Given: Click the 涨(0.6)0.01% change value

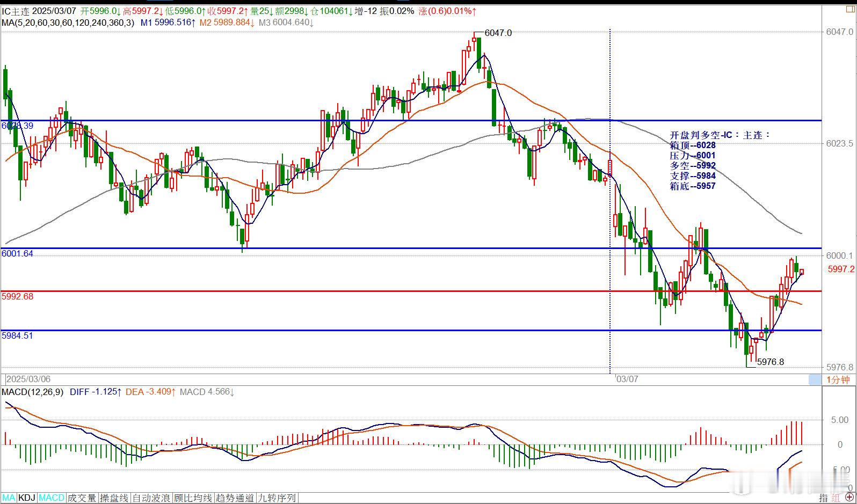Looking at the screenshot, I should (448, 11).
